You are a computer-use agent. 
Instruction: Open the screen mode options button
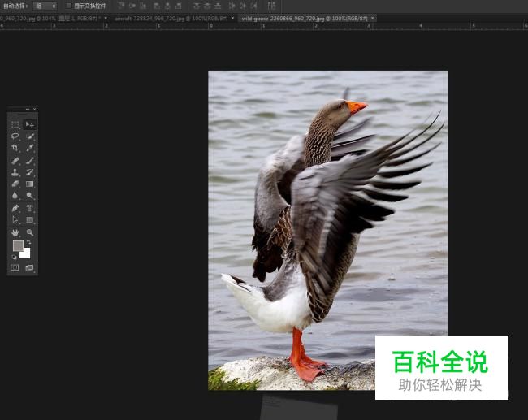pos(30,267)
